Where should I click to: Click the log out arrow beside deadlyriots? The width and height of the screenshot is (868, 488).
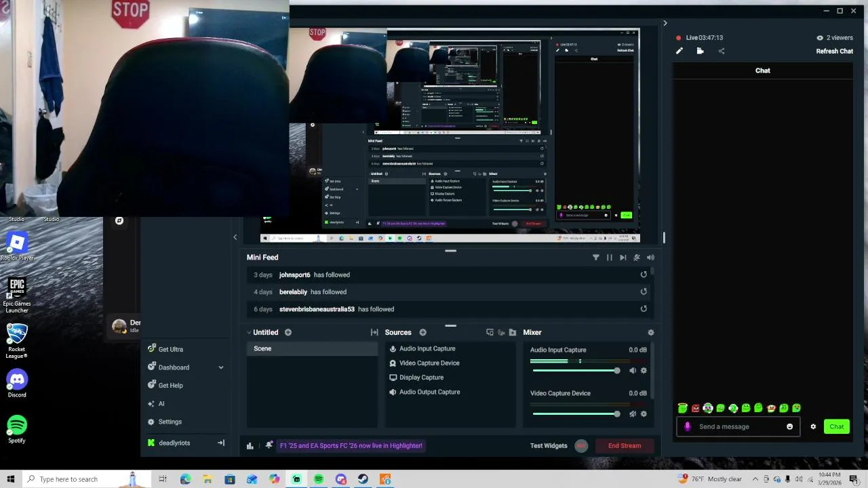220,443
